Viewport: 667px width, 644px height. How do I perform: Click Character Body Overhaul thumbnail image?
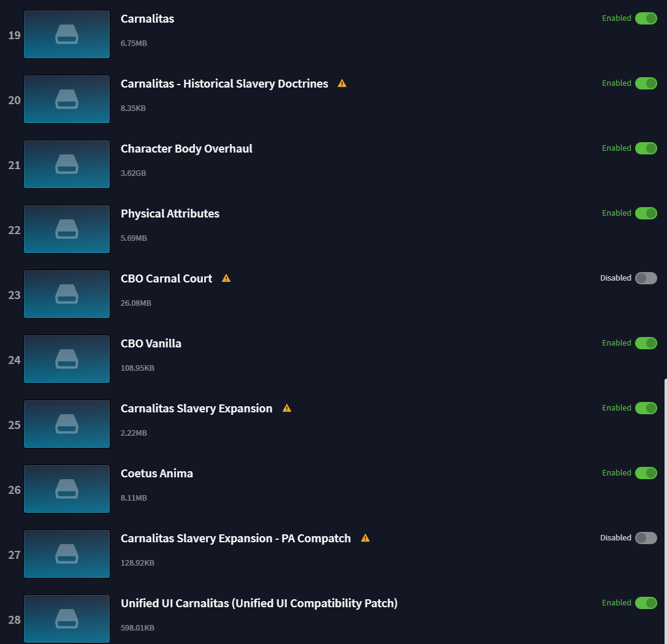click(67, 164)
